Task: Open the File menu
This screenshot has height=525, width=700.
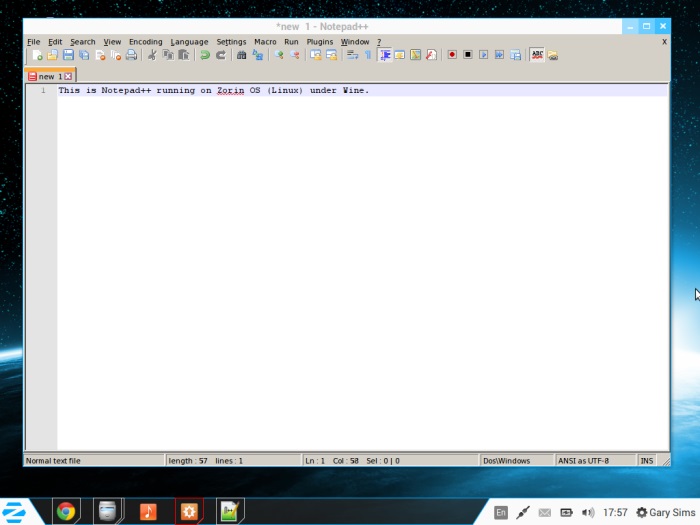Action: pos(33,42)
